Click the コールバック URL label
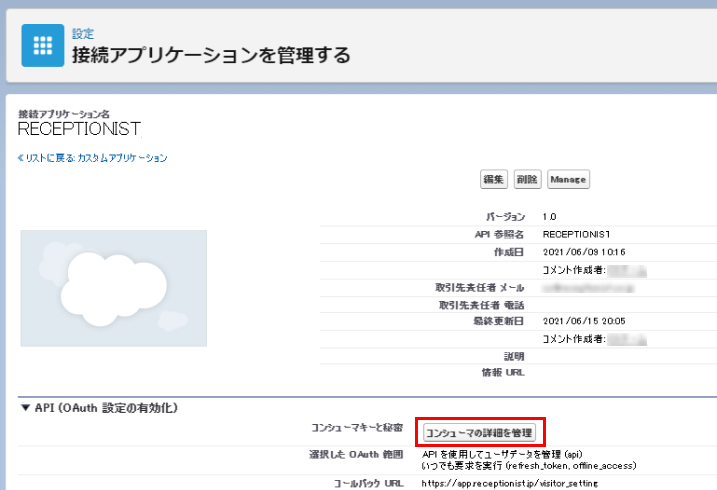Image resolution: width=717 pixels, height=490 pixels. point(369,483)
